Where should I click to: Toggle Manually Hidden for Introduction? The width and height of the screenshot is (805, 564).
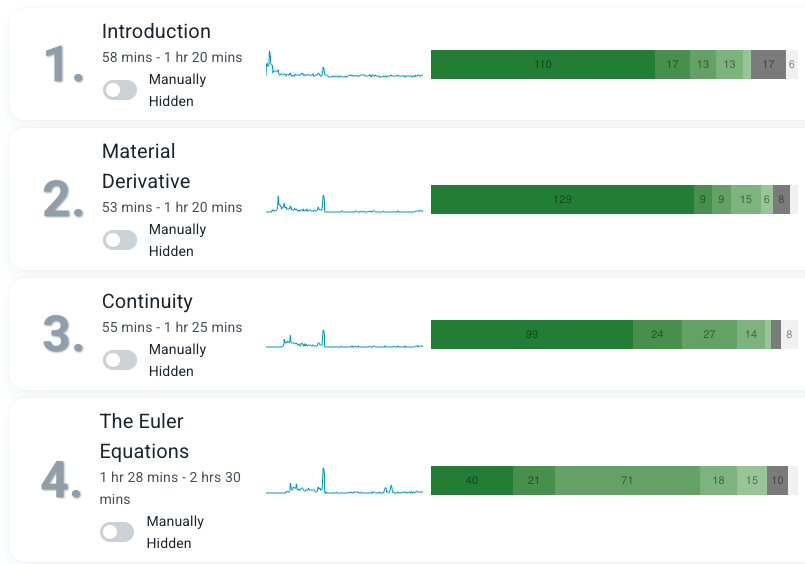click(x=120, y=90)
